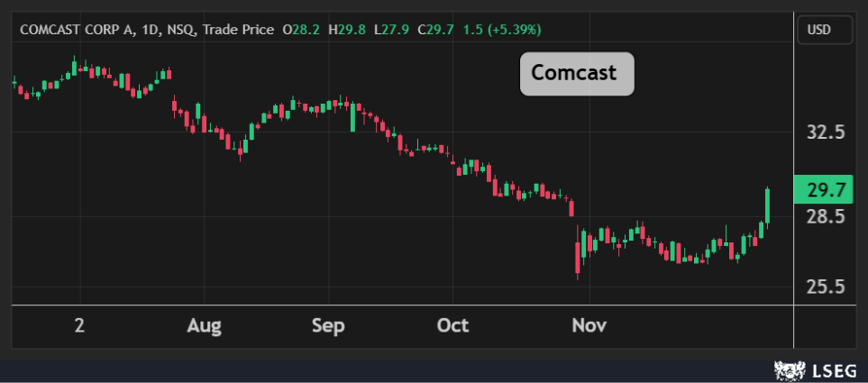The width and height of the screenshot is (868, 383).
Task: Click the 32.5 price axis label
Action: point(825,132)
